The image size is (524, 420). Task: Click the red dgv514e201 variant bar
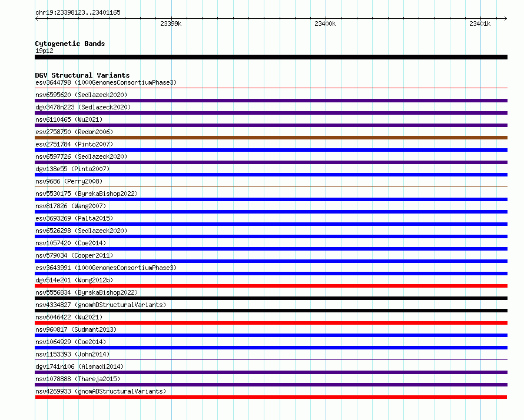[271, 286]
